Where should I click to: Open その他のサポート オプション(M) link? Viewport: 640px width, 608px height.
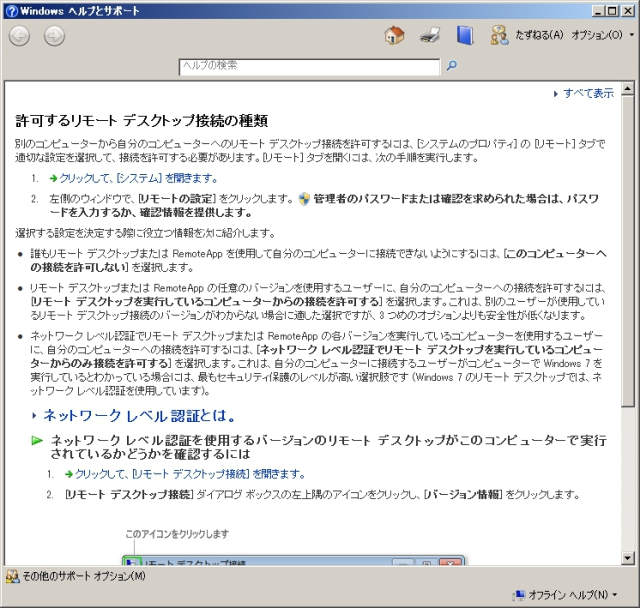[84, 576]
